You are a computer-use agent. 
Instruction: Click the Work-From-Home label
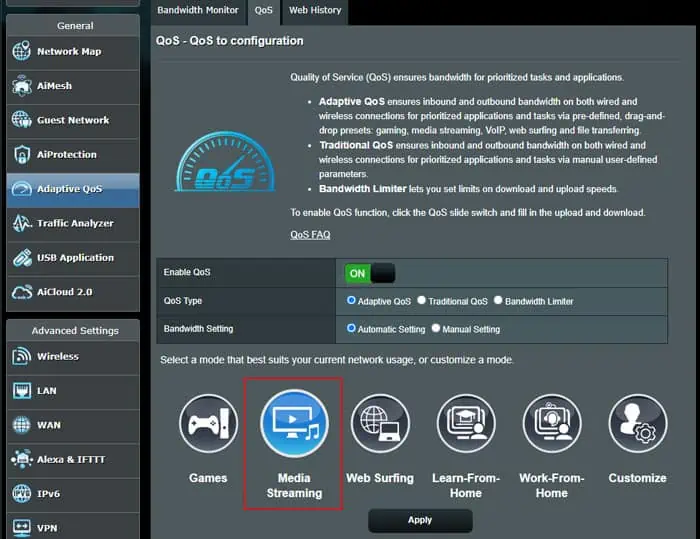coord(552,485)
